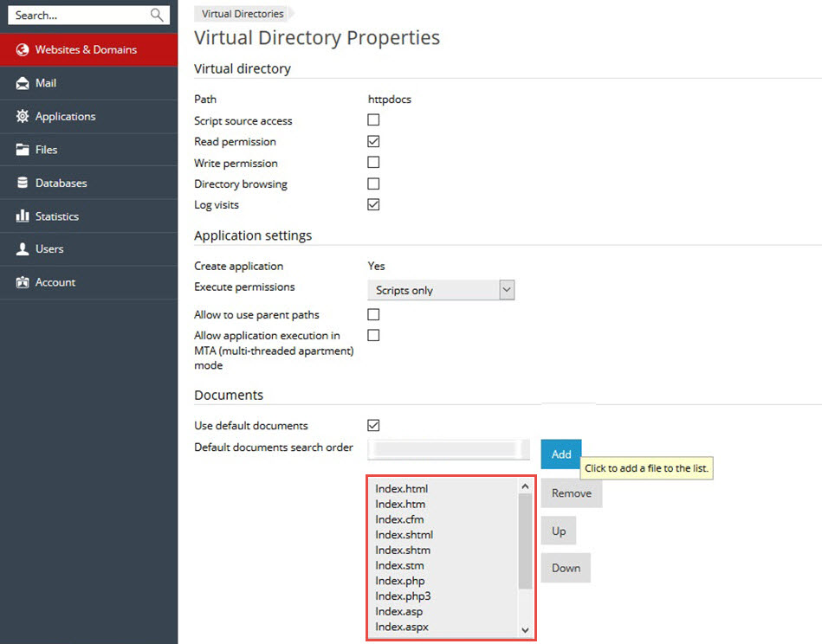Open the Account menu item
The height and width of the screenshot is (644, 822).
point(55,282)
